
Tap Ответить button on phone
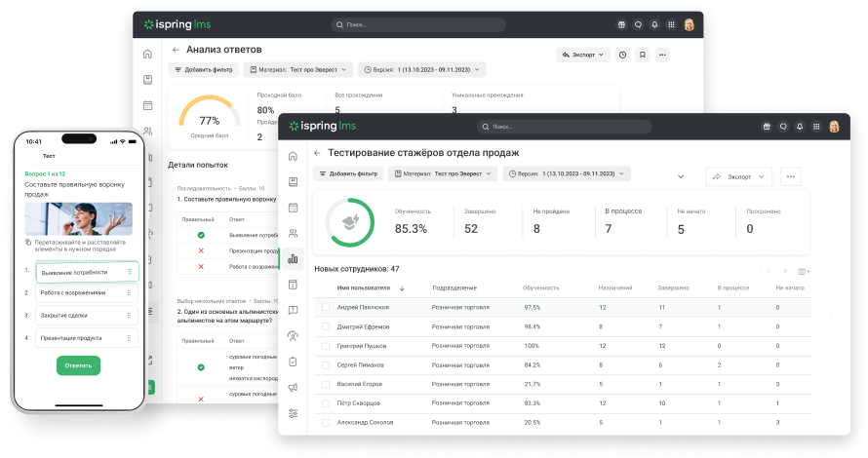[78, 365]
